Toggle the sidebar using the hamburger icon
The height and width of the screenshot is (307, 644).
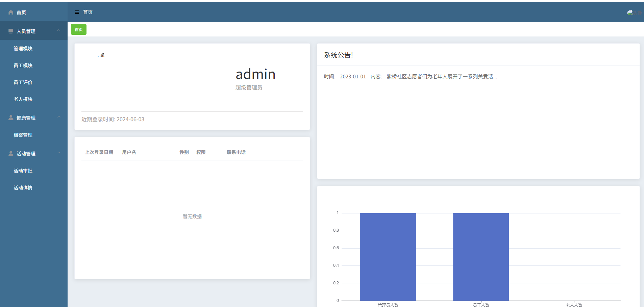(x=77, y=12)
